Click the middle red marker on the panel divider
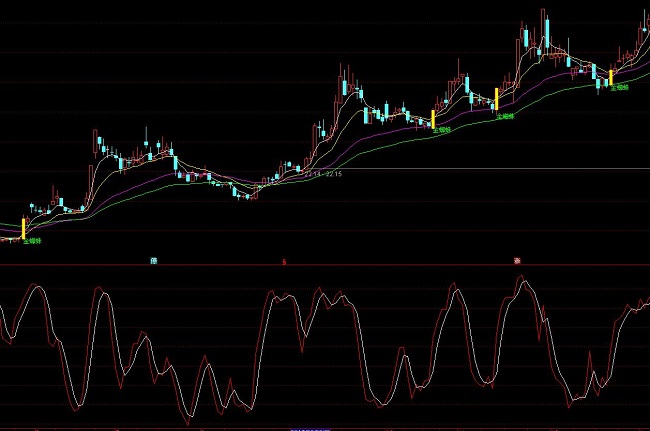 coord(283,261)
